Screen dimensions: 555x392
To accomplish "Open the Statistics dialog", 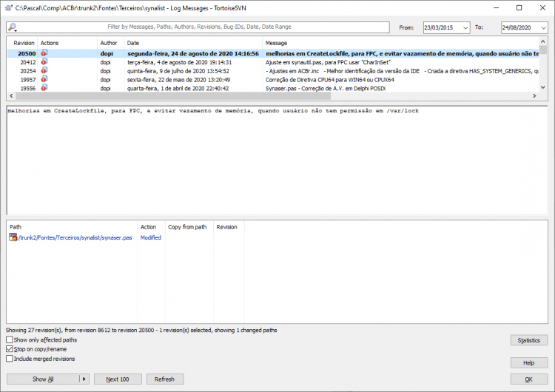I will click(x=529, y=340).
